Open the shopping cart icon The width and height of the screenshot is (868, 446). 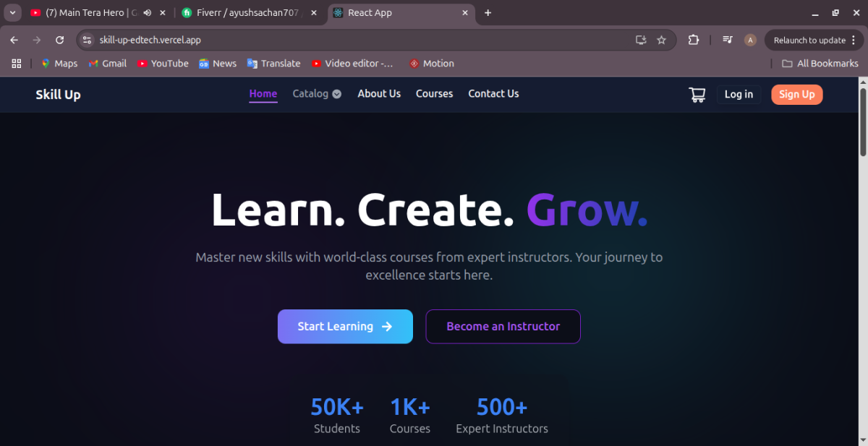[697, 95]
